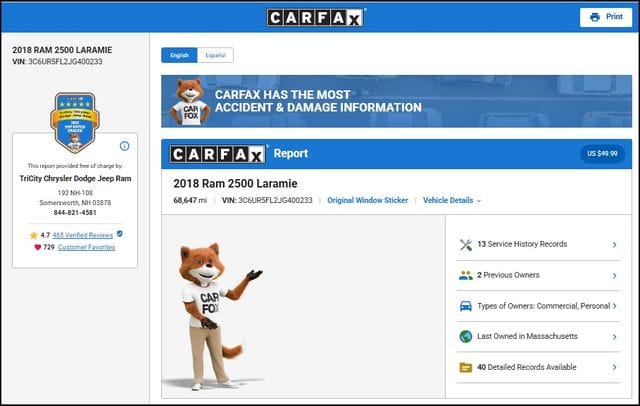Screen dimensions: 640x406
Task: Click the CARFAX Report logo
Action: [218, 154]
